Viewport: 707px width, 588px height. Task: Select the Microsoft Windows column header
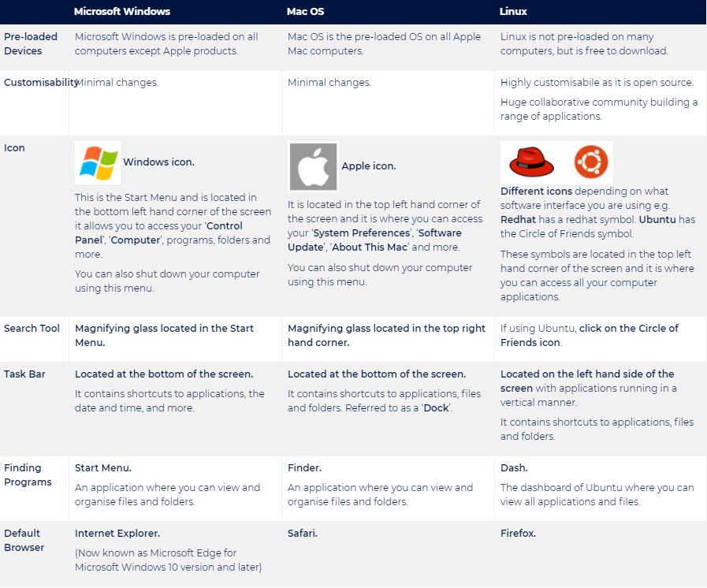[121, 11]
